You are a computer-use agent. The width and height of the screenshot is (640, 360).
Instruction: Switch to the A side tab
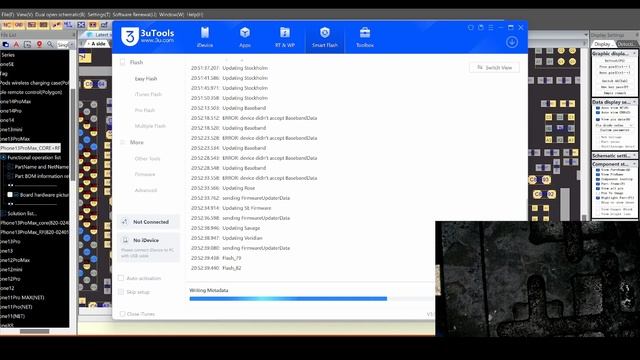point(96,44)
